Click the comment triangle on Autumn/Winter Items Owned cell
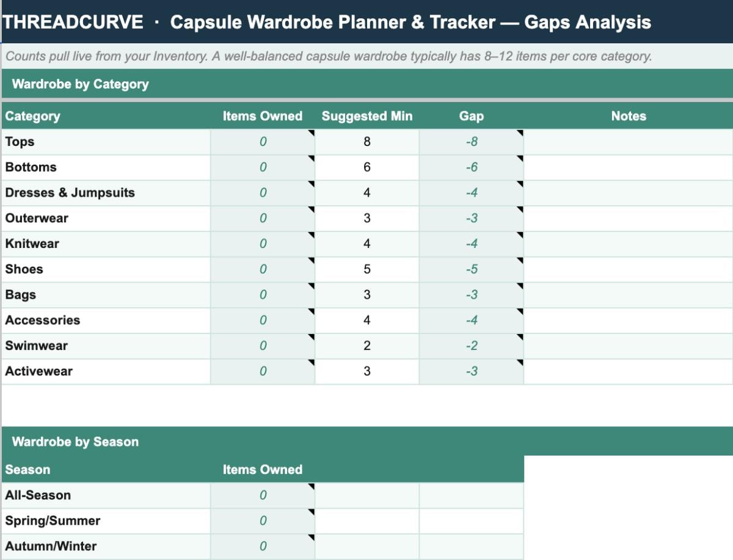The image size is (733, 560). 311,538
